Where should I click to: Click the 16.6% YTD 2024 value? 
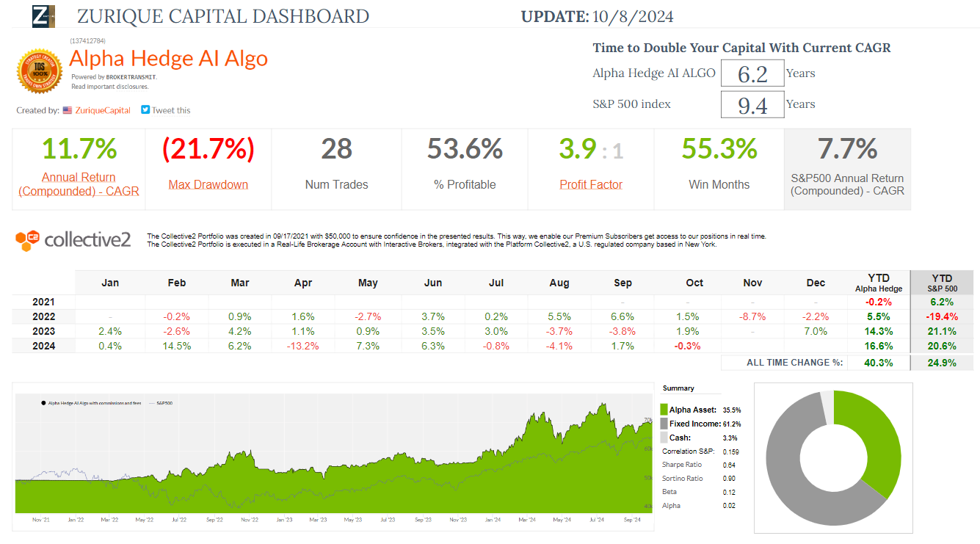[x=878, y=346]
